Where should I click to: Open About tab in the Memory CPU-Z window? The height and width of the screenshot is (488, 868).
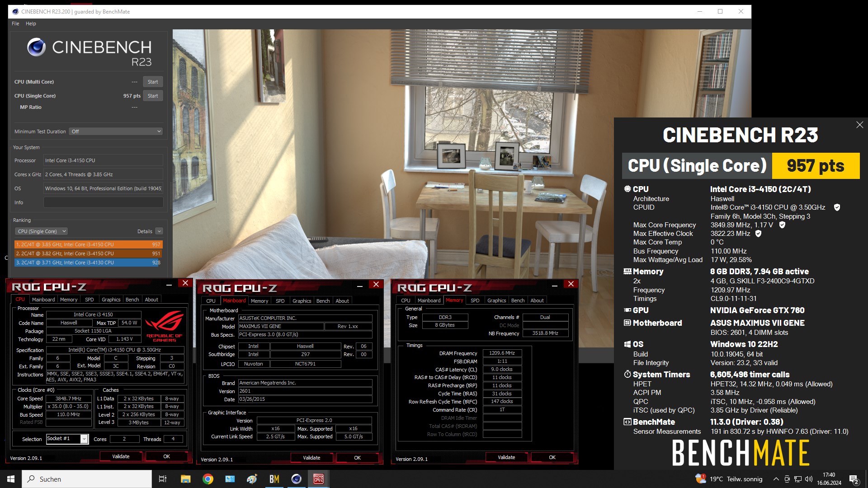click(537, 300)
